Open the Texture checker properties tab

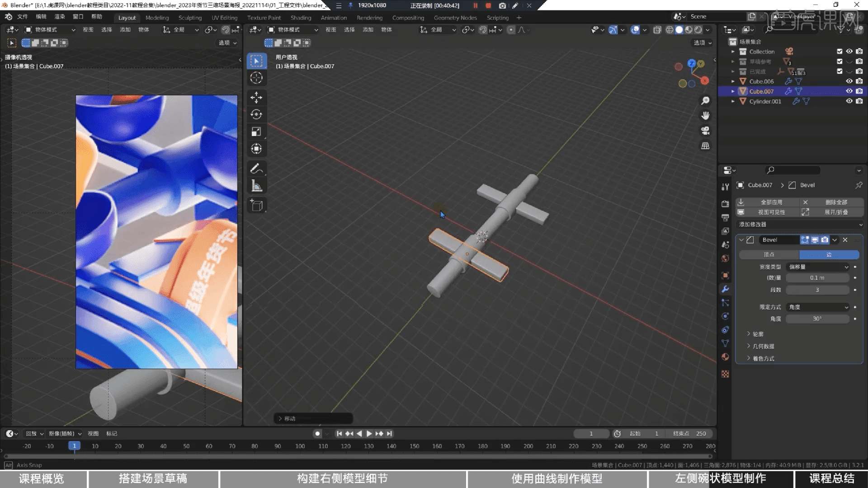pyautogui.click(x=725, y=374)
